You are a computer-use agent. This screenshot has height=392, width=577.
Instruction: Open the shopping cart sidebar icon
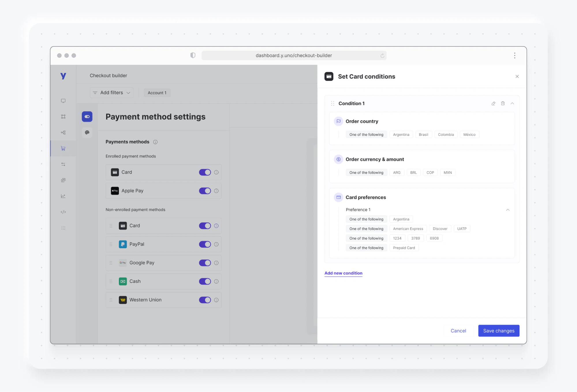[x=63, y=148]
